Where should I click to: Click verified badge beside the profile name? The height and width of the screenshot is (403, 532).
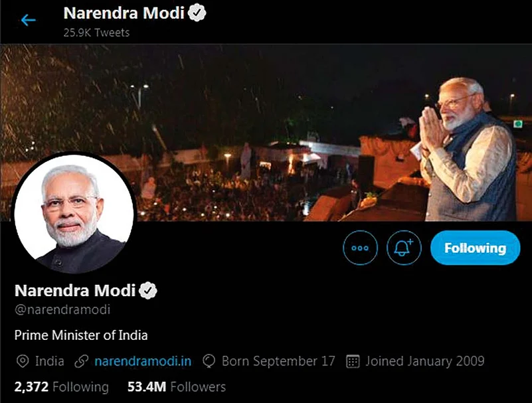147,290
